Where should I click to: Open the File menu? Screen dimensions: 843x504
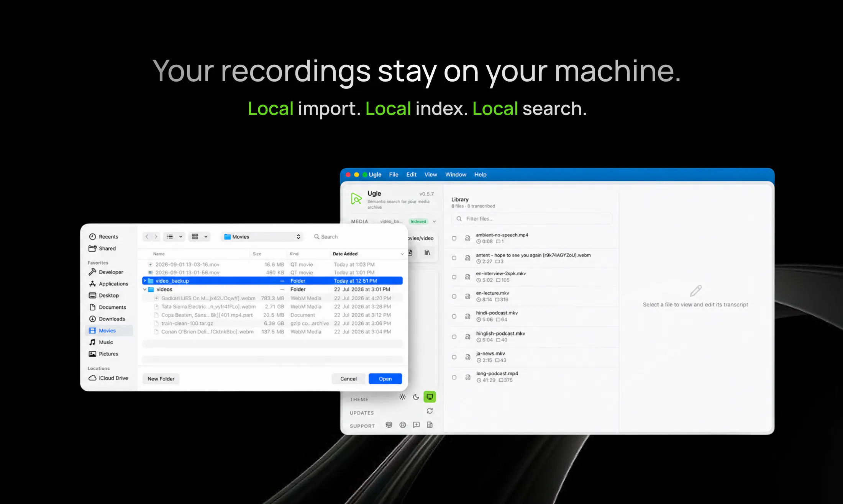pos(394,174)
